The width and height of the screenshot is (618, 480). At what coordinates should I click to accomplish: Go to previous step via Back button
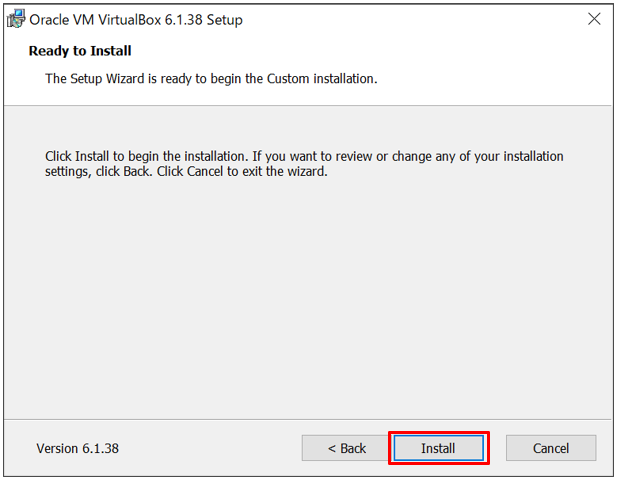click(346, 448)
